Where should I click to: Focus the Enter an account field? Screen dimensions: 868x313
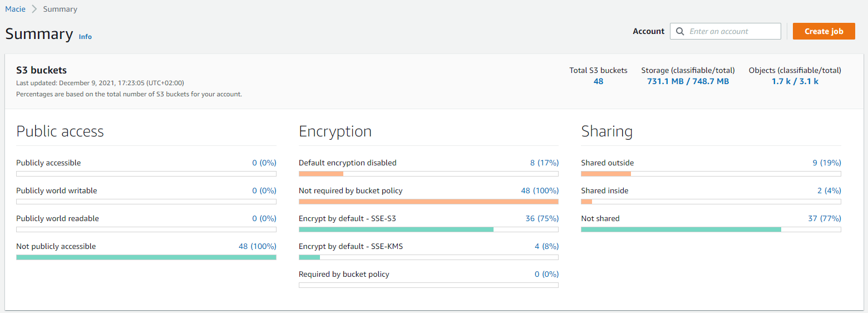(726, 31)
